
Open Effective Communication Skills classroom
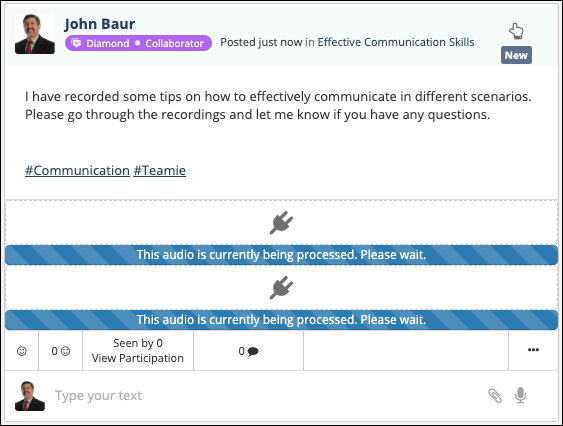(396, 42)
